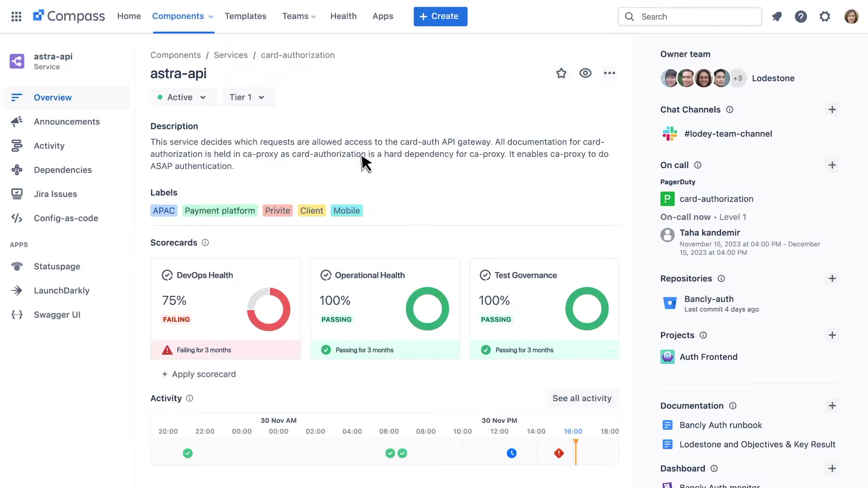The width and height of the screenshot is (868, 488).
Task: Open LaunchDarkly app in sidebar
Action: click(67, 291)
